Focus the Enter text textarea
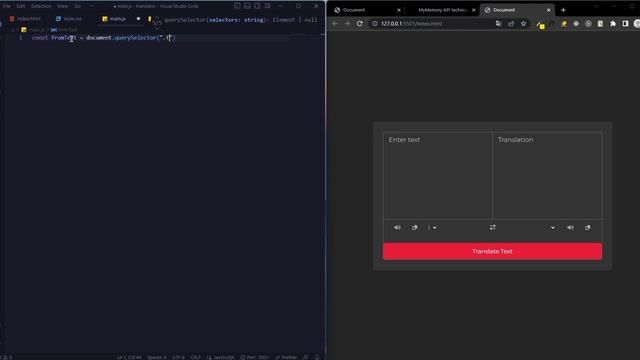Viewport: 640px width, 360px height. click(x=438, y=176)
